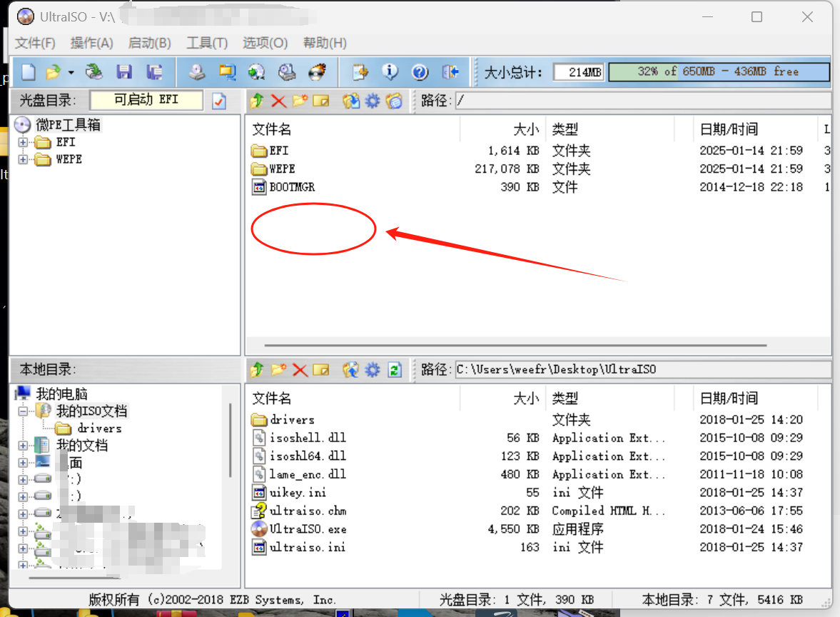Image resolution: width=840 pixels, height=617 pixels.
Task: Click the red X delete icon in local toolbar
Action: pyautogui.click(x=300, y=370)
